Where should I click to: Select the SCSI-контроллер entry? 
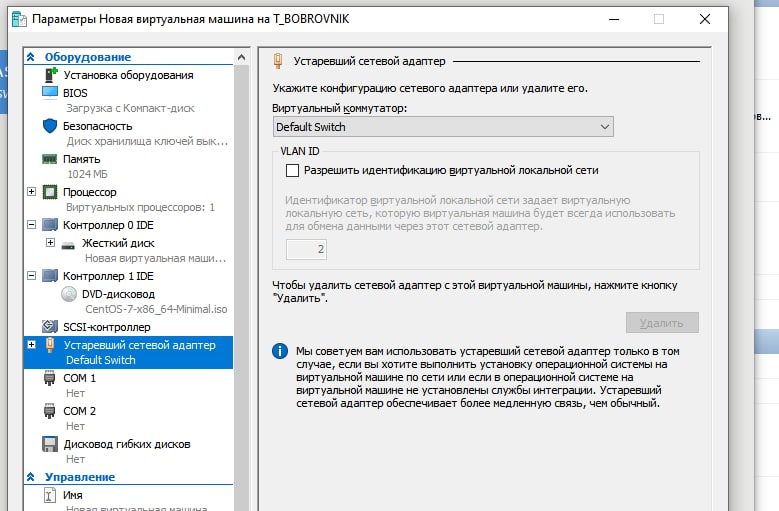pyautogui.click(x=106, y=327)
